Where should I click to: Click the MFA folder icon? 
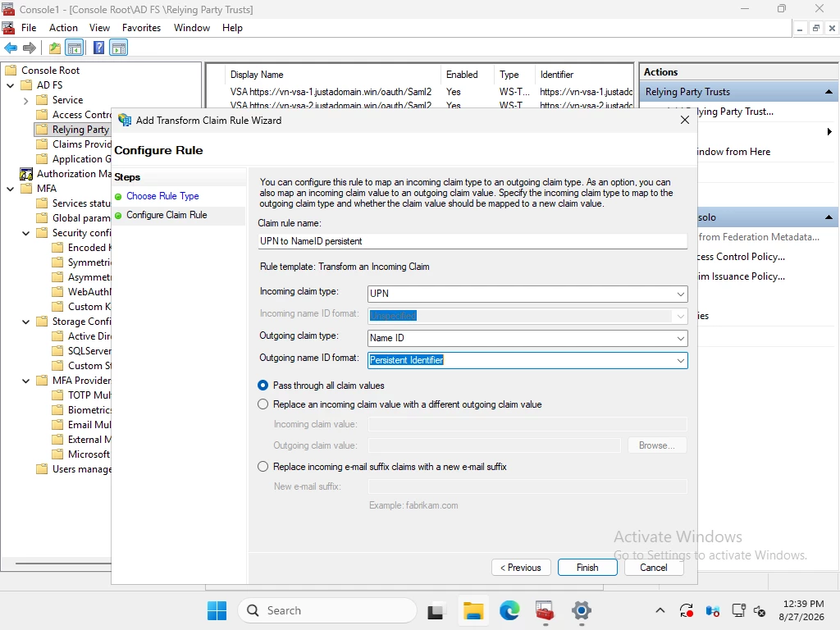point(27,189)
